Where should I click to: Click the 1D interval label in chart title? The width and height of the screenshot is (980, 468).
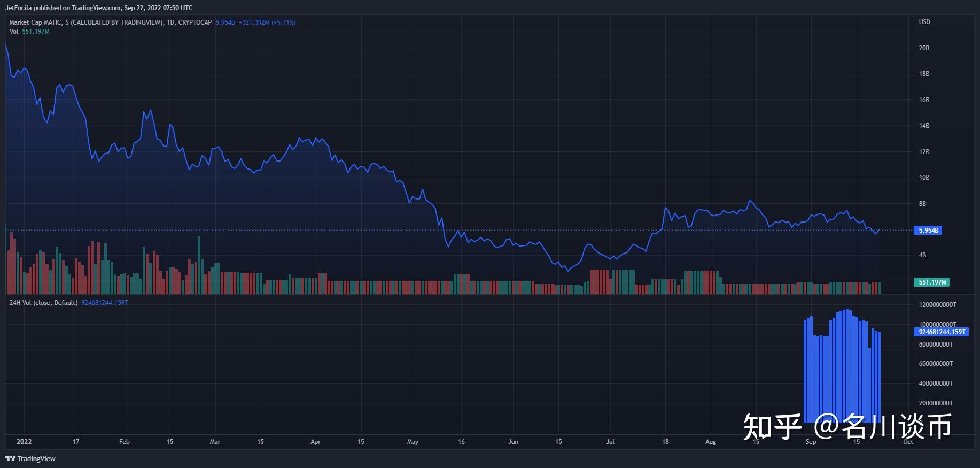tap(171, 22)
